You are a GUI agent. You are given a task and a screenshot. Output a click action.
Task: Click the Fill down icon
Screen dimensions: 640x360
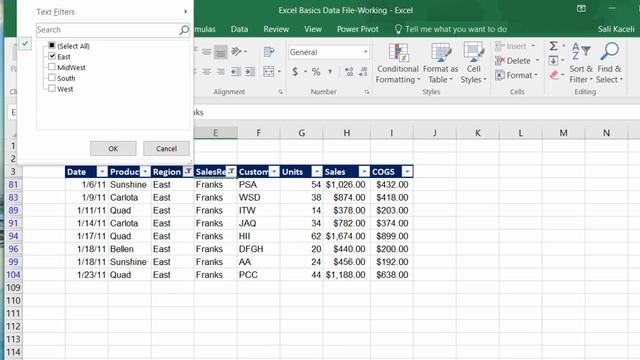point(553,61)
